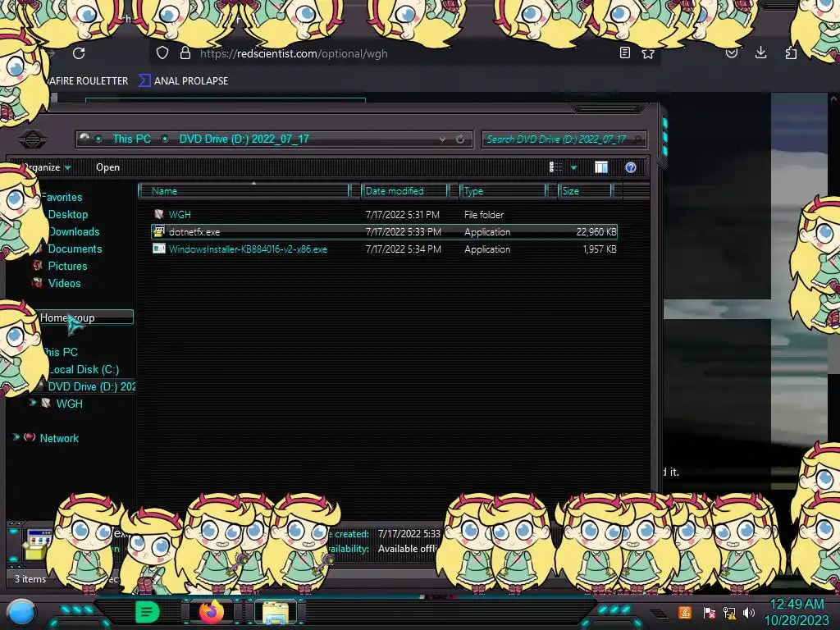This screenshot has width=840, height=630.
Task: Sort by the Size column header
Action: point(586,190)
